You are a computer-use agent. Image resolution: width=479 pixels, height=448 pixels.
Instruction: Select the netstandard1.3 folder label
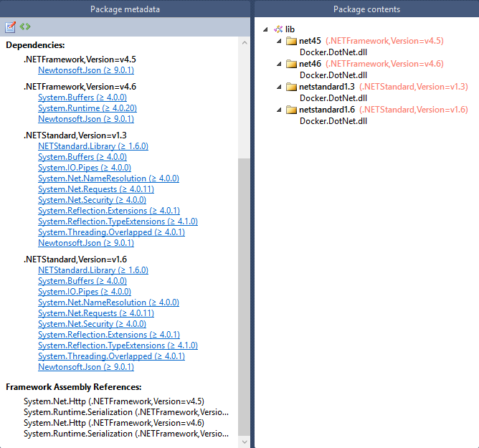(x=327, y=87)
